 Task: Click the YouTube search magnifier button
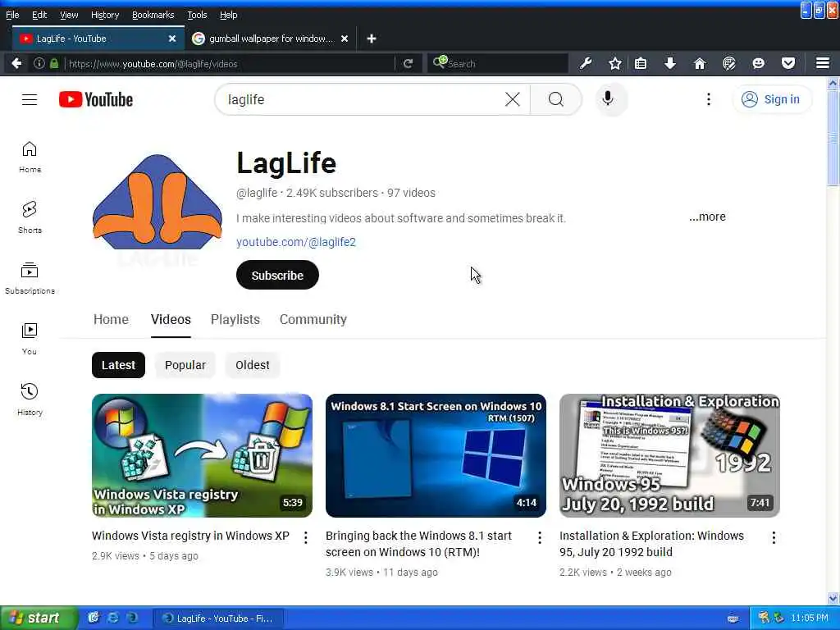[x=555, y=99]
